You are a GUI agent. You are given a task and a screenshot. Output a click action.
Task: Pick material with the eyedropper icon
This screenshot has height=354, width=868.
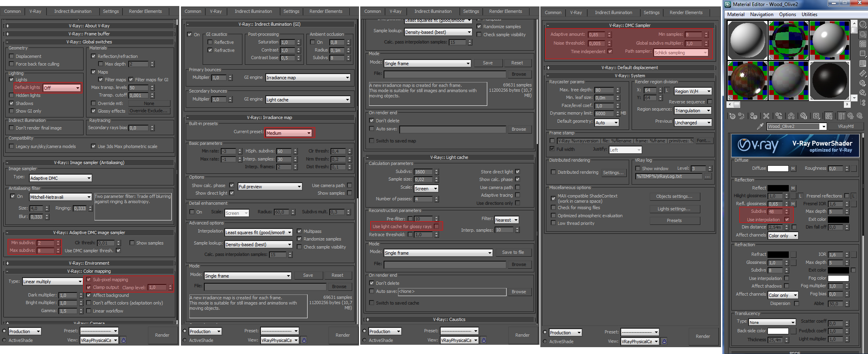point(760,126)
